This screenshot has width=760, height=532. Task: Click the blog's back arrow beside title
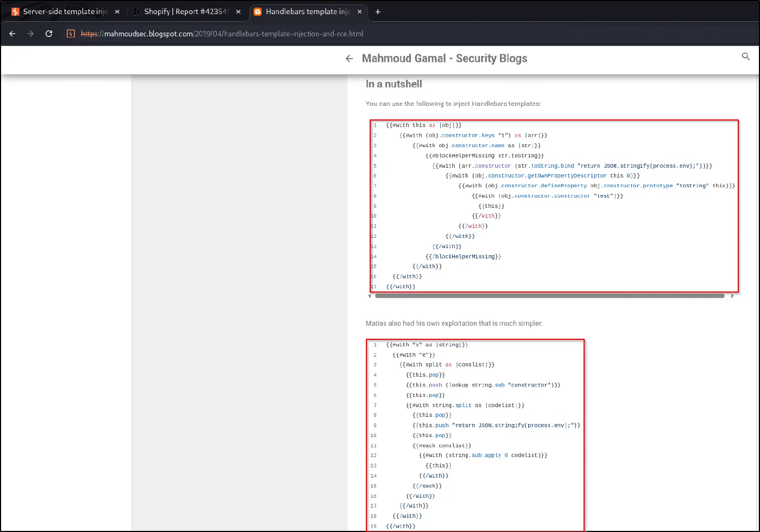point(350,59)
